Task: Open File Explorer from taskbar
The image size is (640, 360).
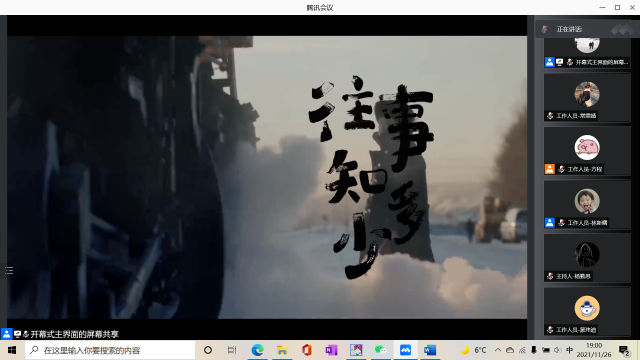Action: click(x=282, y=350)
